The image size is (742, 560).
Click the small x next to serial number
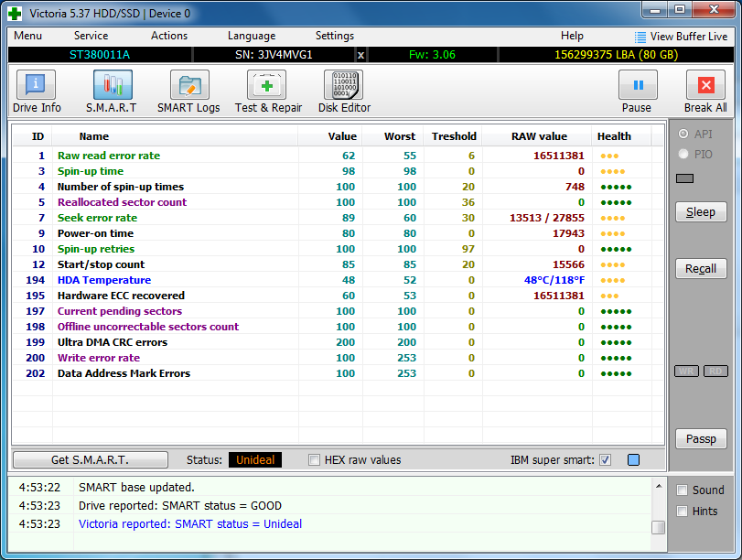[360, 56]
